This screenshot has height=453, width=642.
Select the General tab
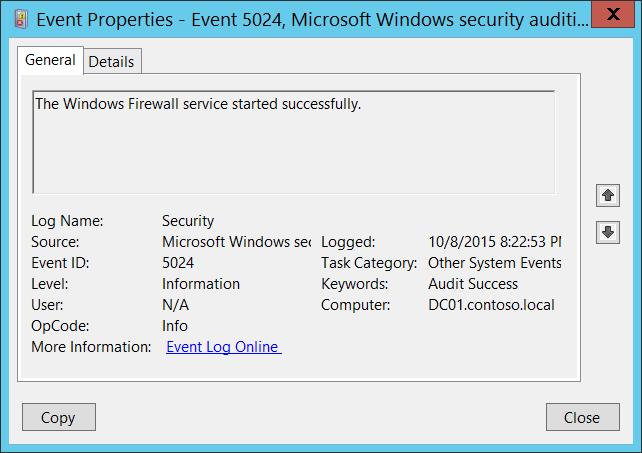point(50,60)
